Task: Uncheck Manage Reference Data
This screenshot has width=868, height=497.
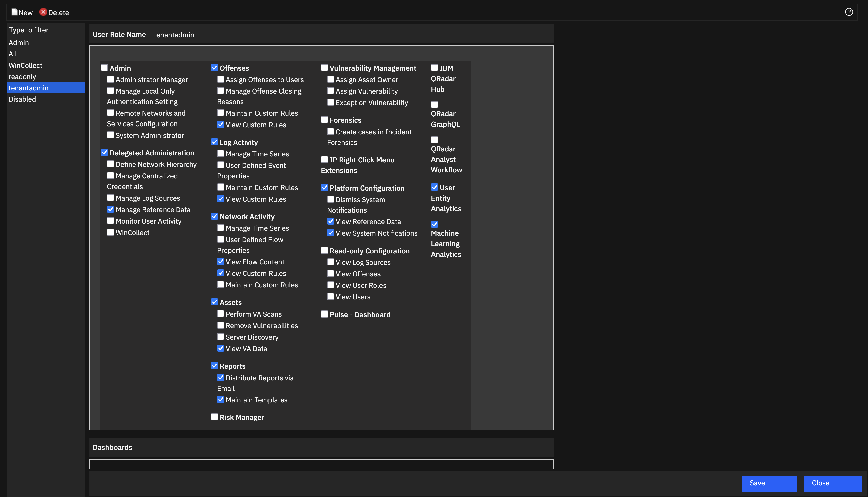Action: pos(111,209)
